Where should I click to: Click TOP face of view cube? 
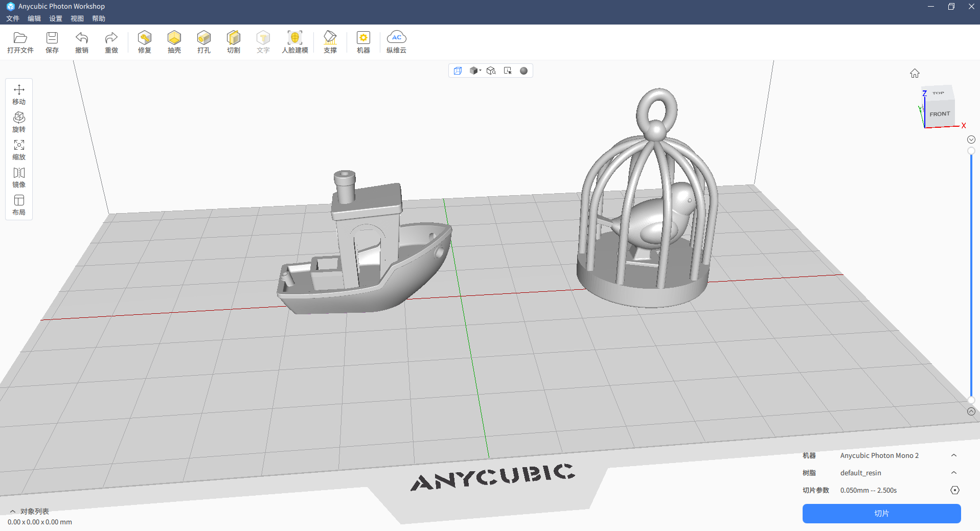pyautogui.click(x=938, y=93)
